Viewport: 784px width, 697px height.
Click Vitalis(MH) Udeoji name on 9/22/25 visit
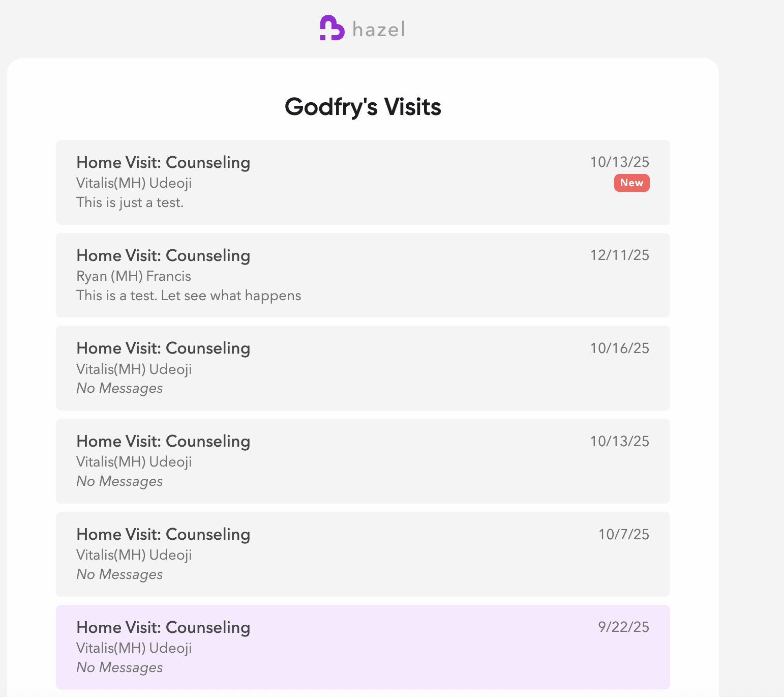[134, 648]
